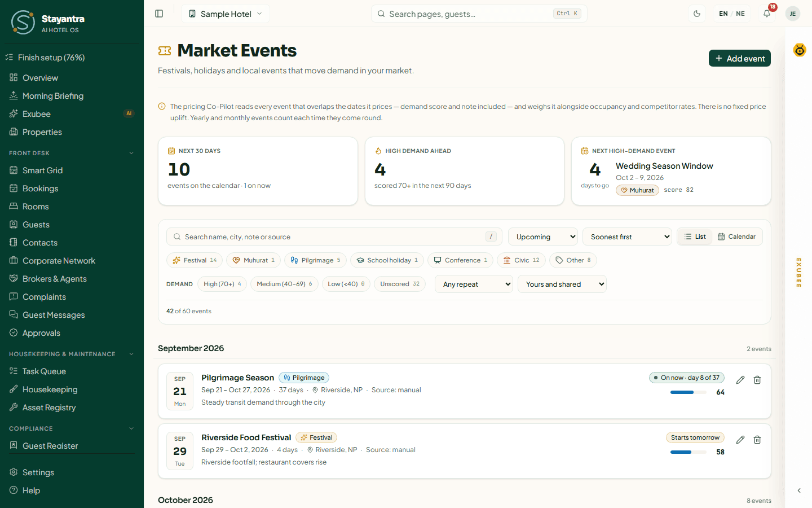The height and width of the screenshot is (508, 812).
Task: Open Overview in the sidebar
Action: tap(72, 78)
